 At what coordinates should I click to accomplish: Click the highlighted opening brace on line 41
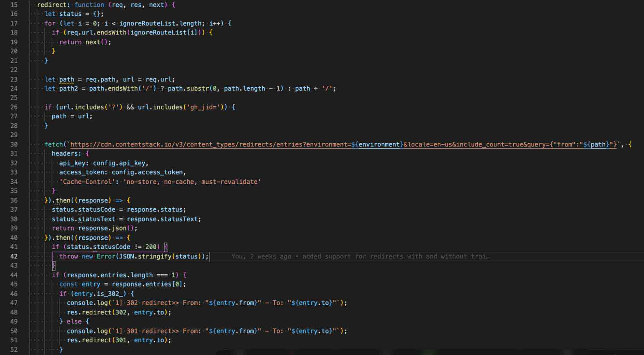point(166,247)
